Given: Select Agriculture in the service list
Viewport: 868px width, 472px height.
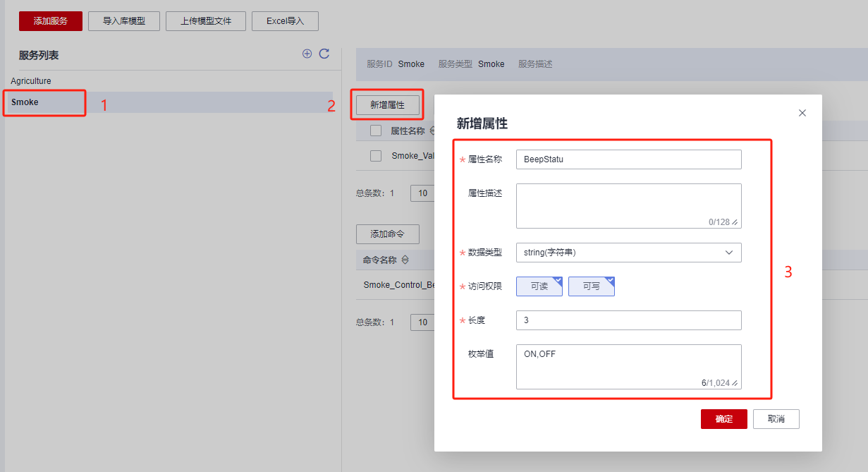Looking at the screenshot, I should [x=31, y=81].
